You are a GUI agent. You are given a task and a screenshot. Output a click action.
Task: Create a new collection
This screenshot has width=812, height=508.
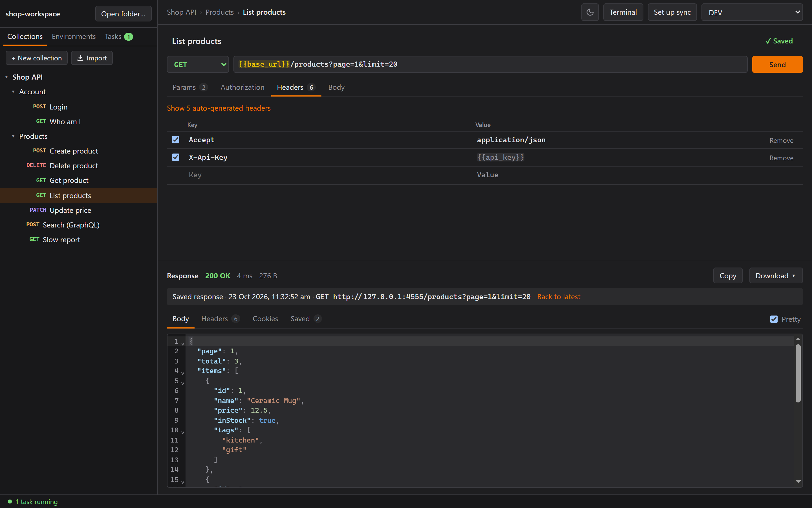point(37,58)
